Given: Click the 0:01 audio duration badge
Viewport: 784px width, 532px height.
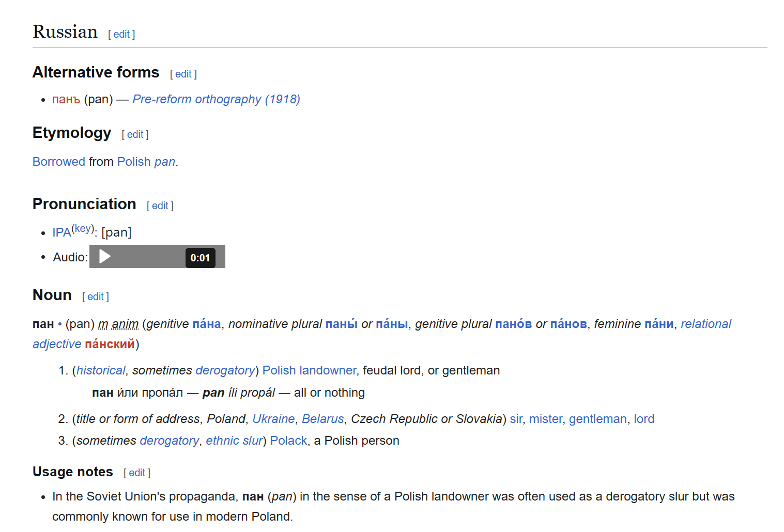Looking at the screenshot, I should (x=200, y=258).
